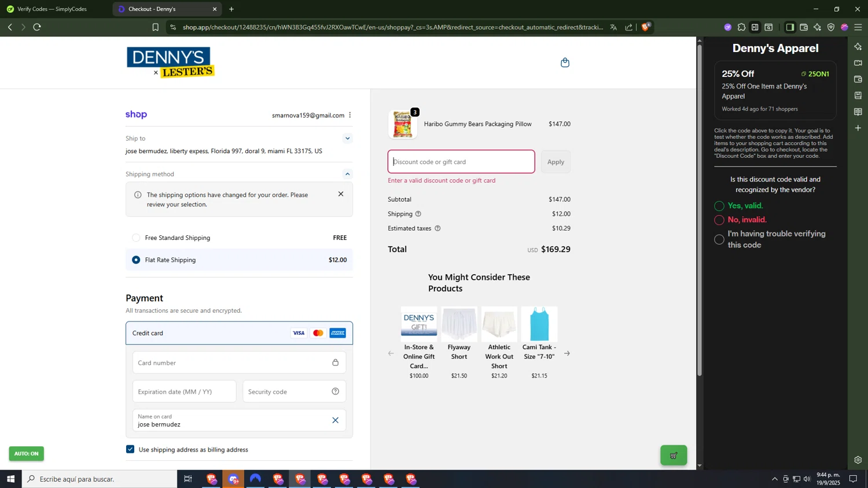Click the Security code field
The height and width of the screenshot is (488, 868).
pyautogui.click(x=294, y=391)
